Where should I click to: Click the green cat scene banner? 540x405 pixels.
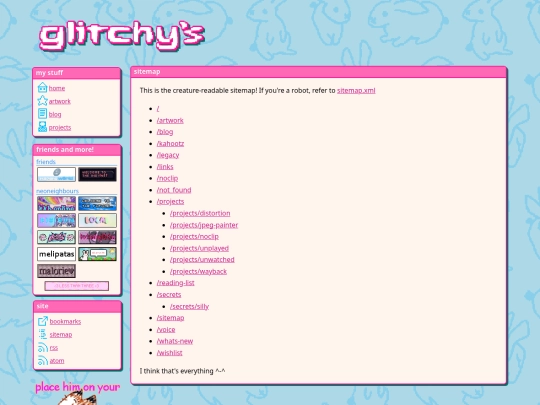[97, 254]
